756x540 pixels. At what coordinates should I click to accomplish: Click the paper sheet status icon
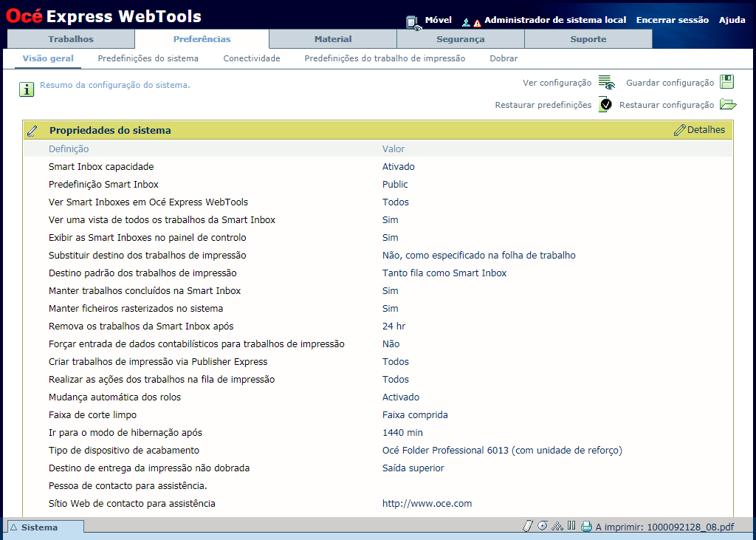[x=528, y=526]
